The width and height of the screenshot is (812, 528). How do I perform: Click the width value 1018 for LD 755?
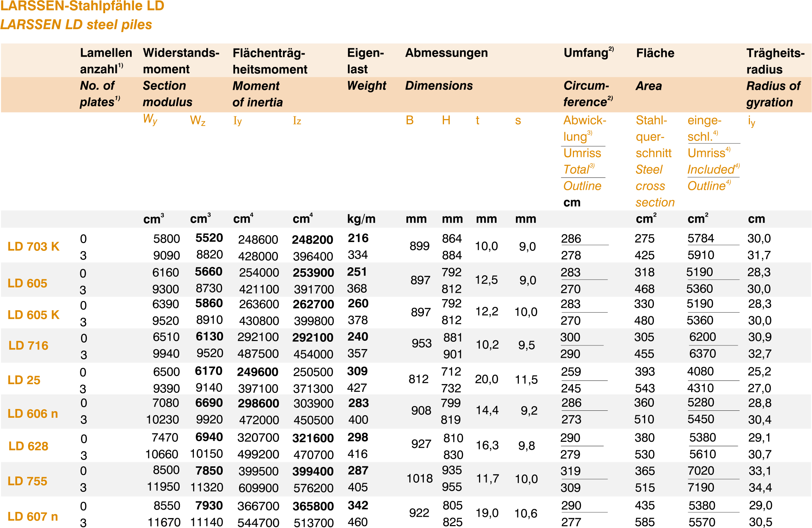point(420,478)
